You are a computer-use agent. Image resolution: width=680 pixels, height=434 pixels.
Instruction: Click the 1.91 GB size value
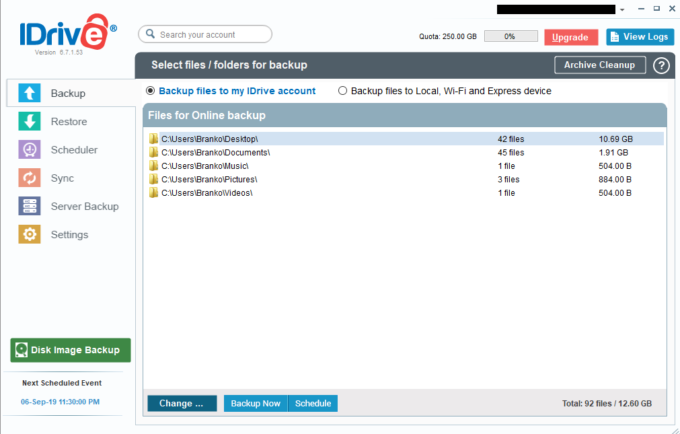pos(613,152)
